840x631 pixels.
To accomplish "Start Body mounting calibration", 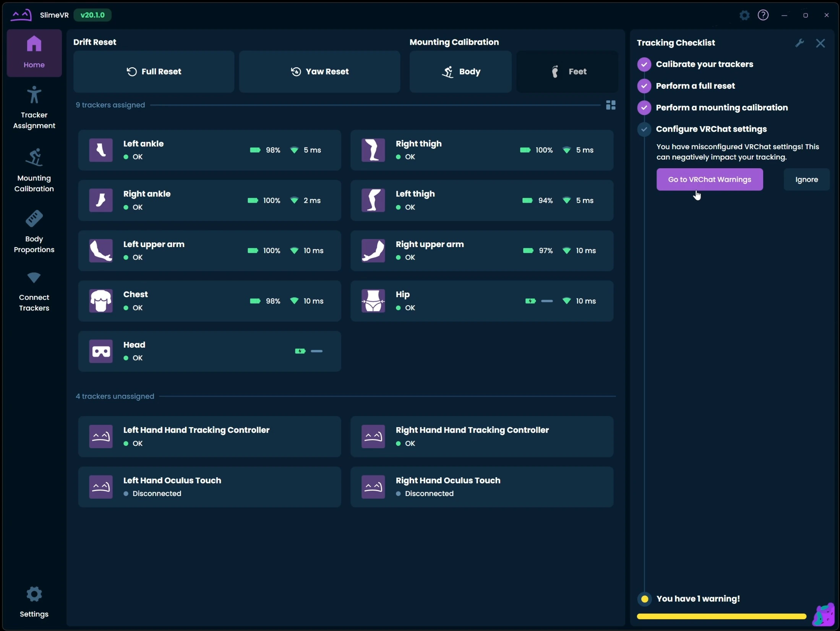I will pyautogui.click(x=461, y=72).
